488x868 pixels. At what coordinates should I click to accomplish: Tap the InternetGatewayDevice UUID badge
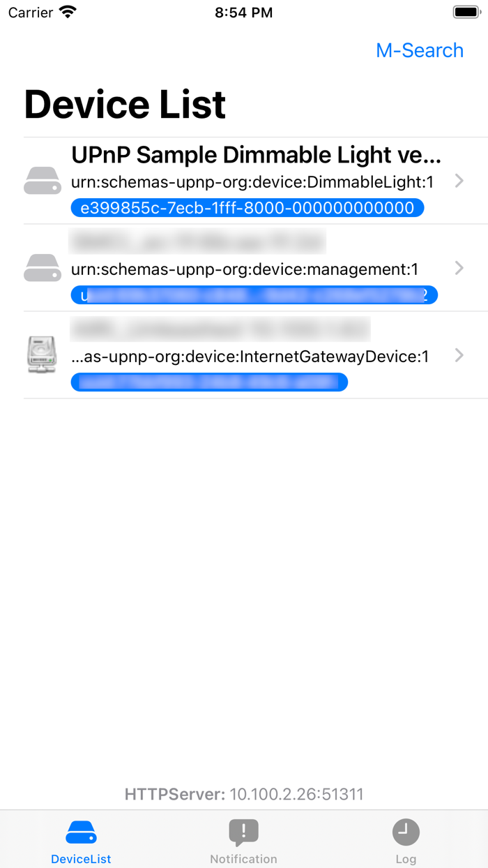(209, 382)
